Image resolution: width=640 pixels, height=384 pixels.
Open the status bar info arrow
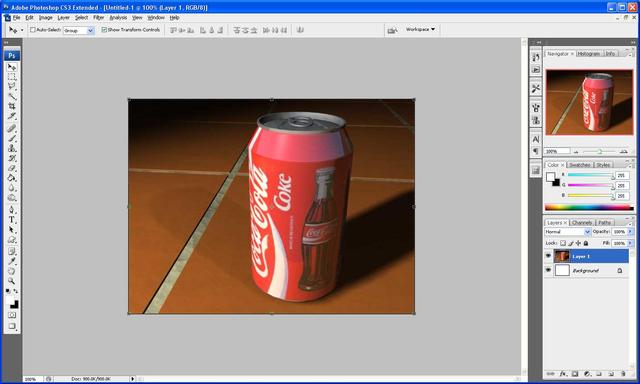click(x=132, y=379)
